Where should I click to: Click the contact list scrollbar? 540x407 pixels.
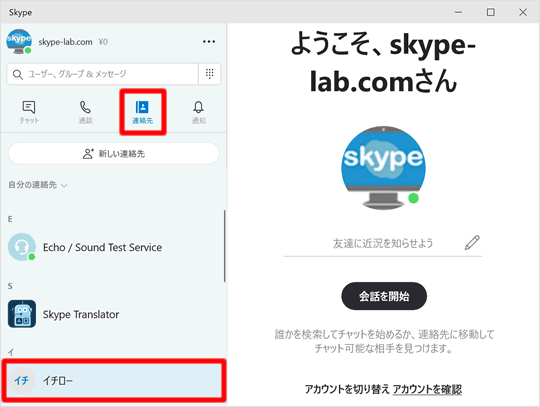pyautogui.click(x=225, y=246)
